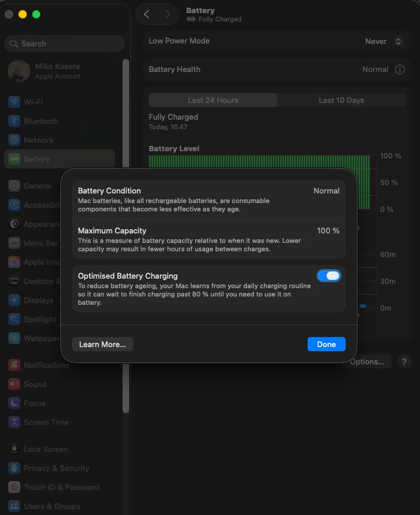Go back with the back arrow
The image size is (420, 515).
[147, 14]
